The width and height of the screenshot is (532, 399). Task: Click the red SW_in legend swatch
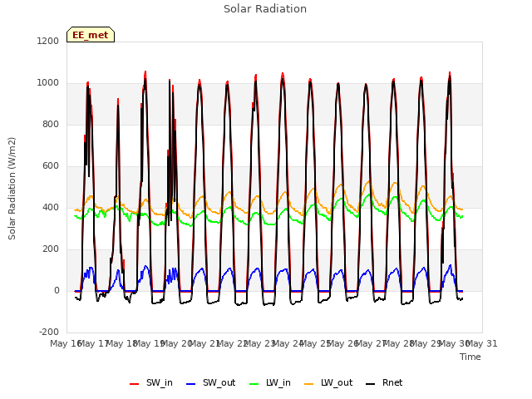point(135,384)
